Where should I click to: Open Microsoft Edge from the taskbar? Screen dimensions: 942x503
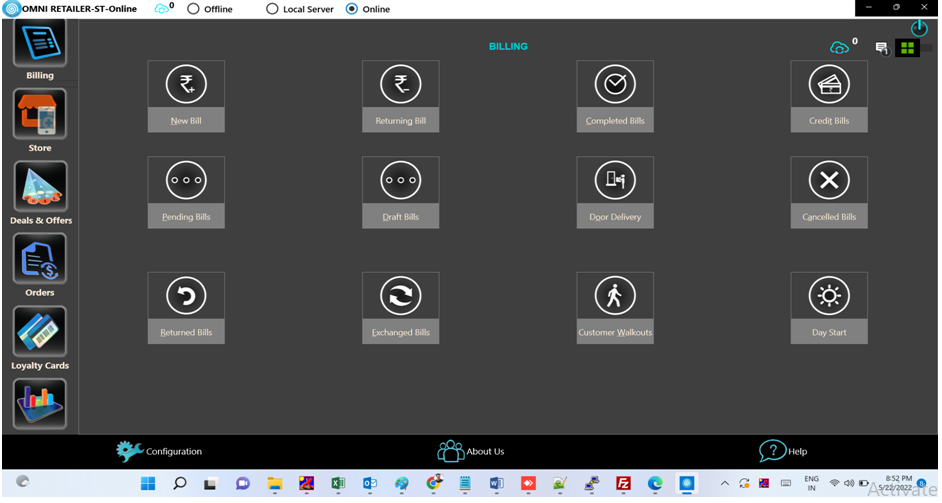pyautogui.click(x=655, y=483)
